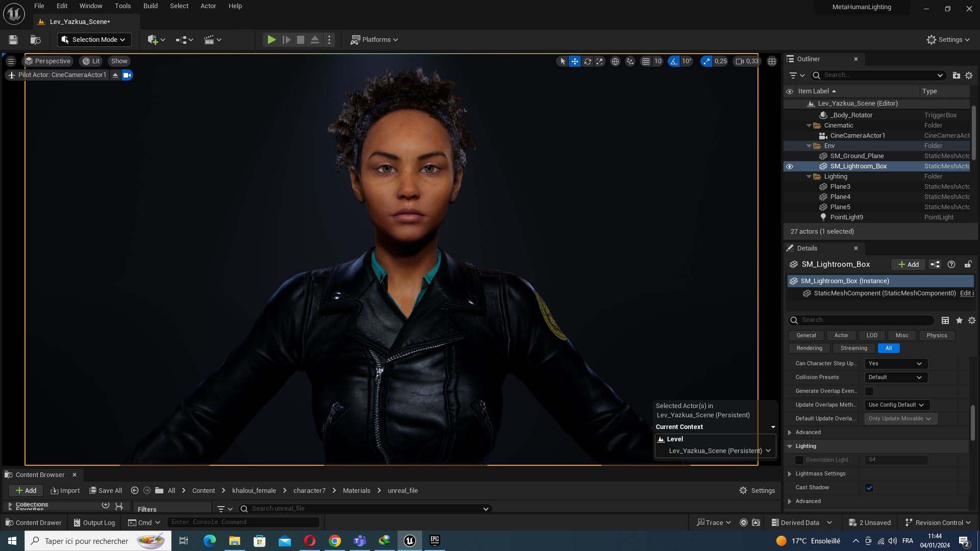
Task: Open the Platforms dropdown
Action: (x=374, y=40)
